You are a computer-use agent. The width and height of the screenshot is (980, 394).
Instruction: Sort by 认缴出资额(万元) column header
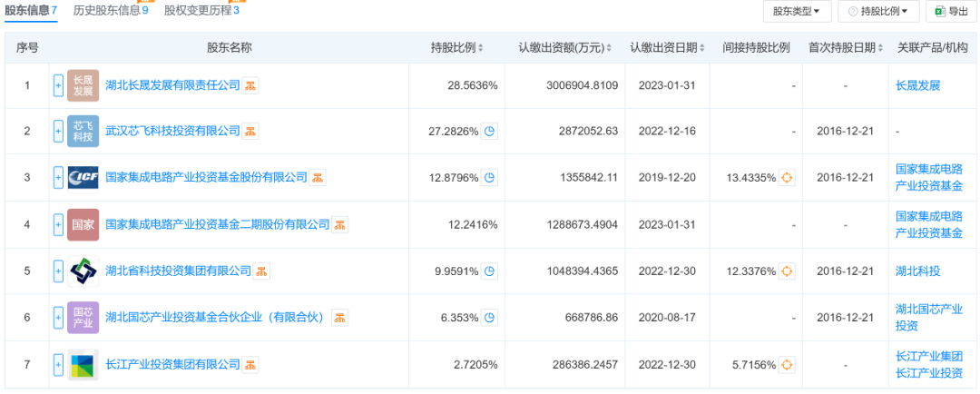point(565,48)
